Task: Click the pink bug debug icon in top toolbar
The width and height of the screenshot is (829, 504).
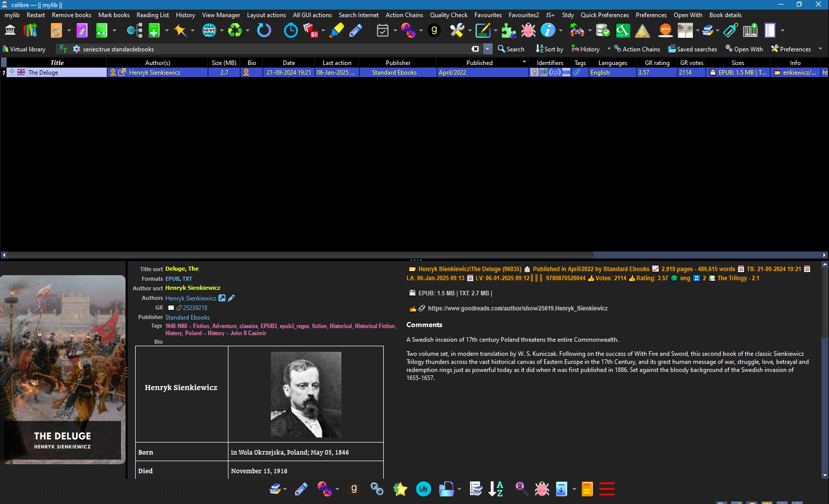Action: tap(528, 31)
